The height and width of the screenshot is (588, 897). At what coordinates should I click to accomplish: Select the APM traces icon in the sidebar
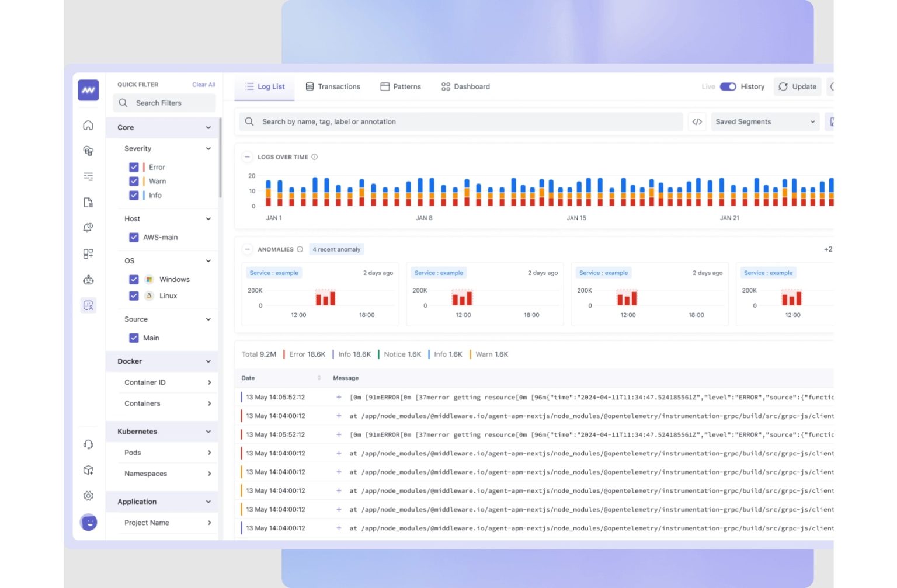click(88, 176)
